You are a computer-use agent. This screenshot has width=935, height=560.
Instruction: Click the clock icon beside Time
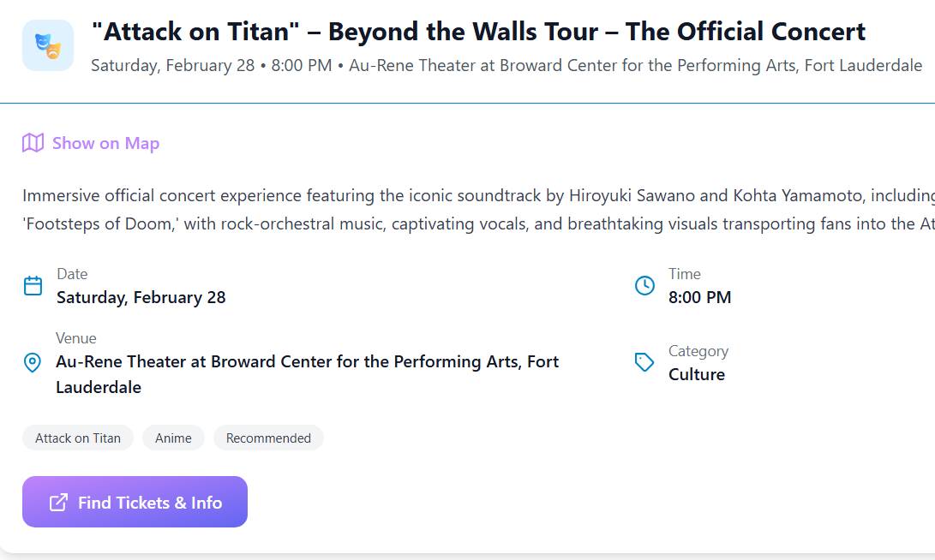coord(644,285)
